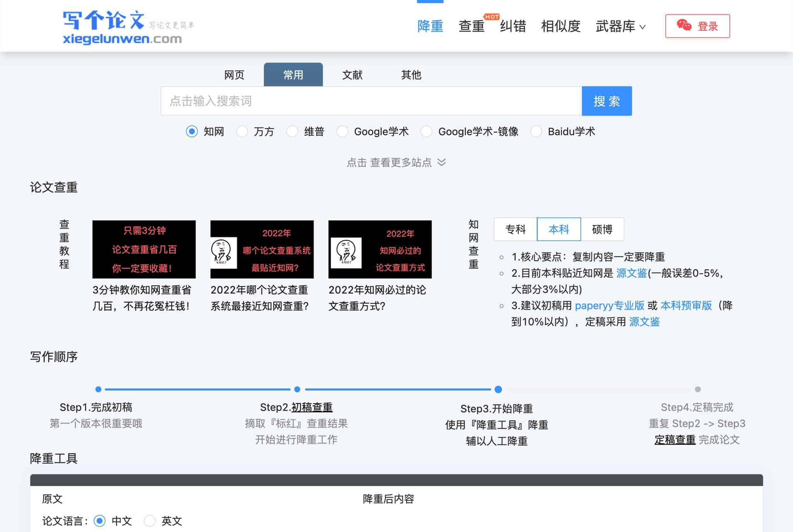The width and height of the screenshot is (793, 532).
Task: Open the paperyy专业版 link
Action: click(x=609, y=306)
